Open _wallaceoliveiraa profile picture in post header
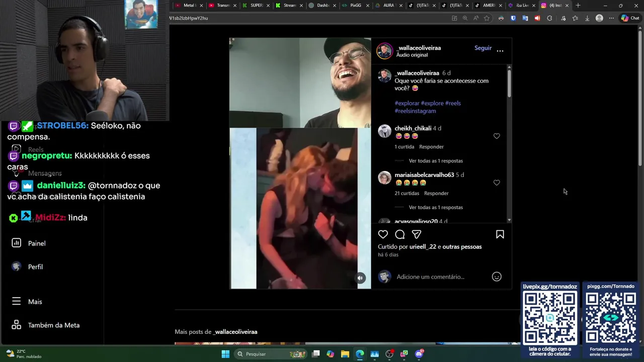The height and width of the screenshot is (362, 644). pos(384,51)
